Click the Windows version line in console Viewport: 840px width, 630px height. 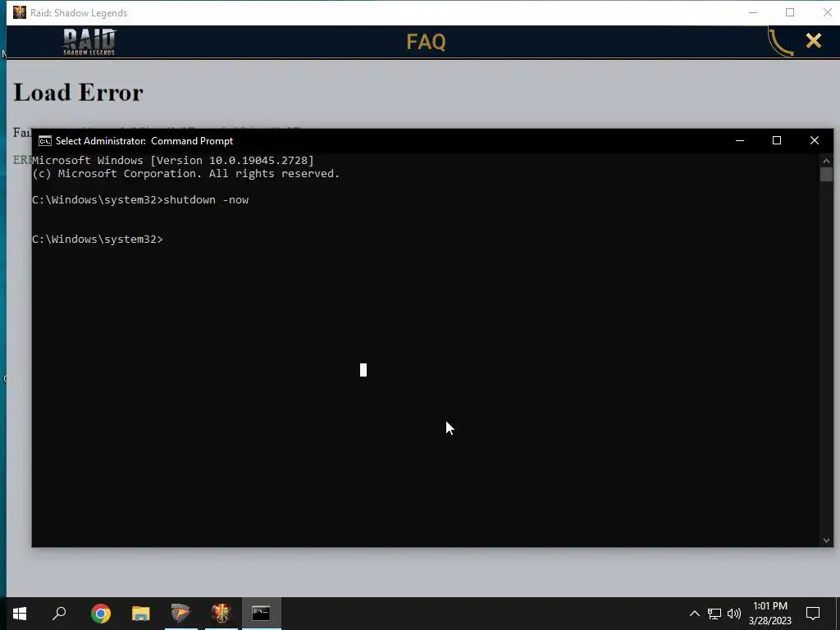[173, 160]
